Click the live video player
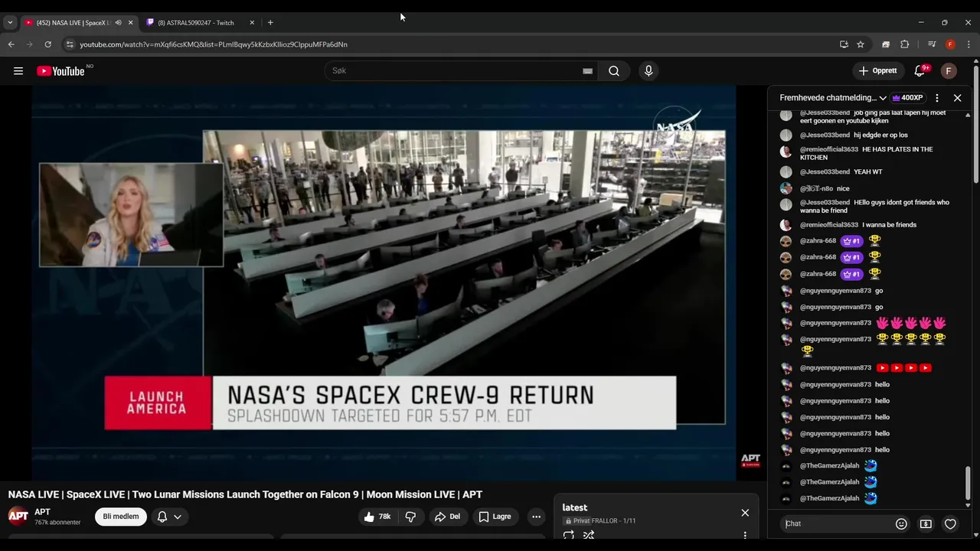This screenshot has height=551, width=980. click(384, 282)
